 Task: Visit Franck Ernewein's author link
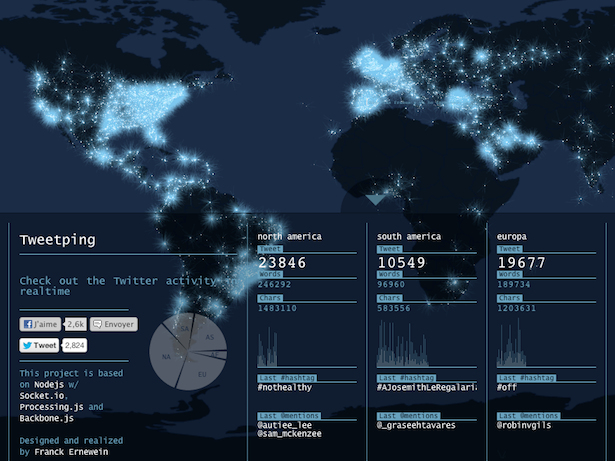(72, 452)
